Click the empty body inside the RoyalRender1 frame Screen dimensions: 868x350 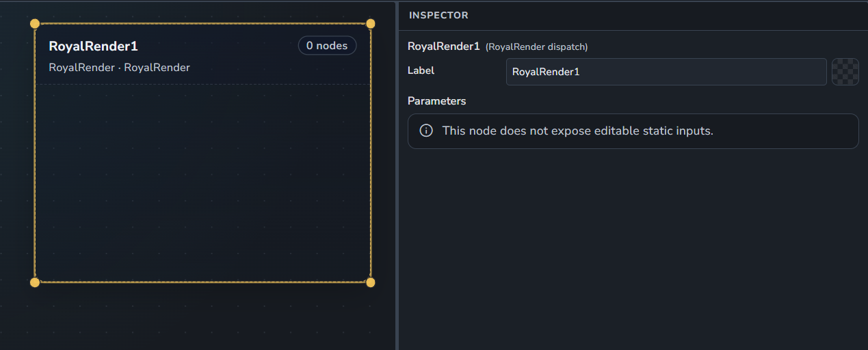[202, 183]
